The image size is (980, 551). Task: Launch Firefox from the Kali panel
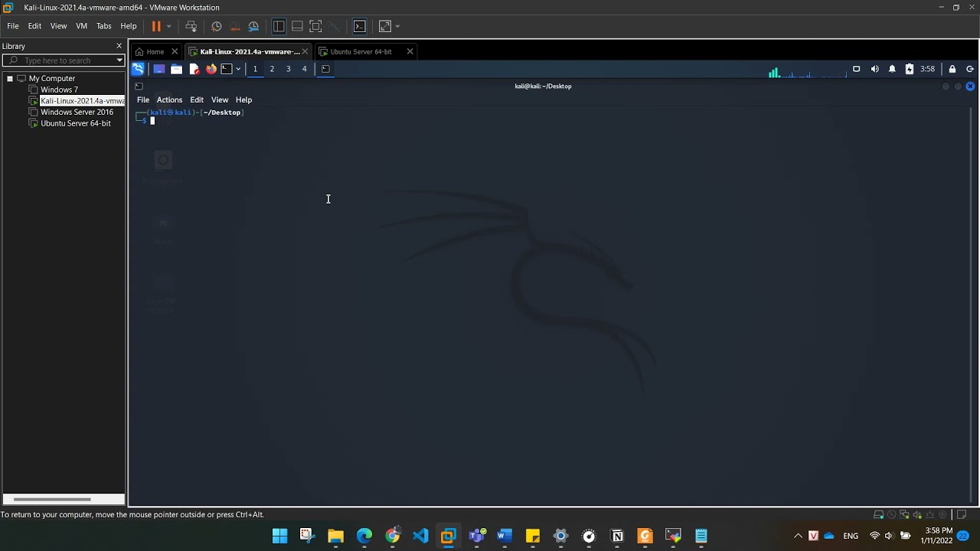pos(211,69)
